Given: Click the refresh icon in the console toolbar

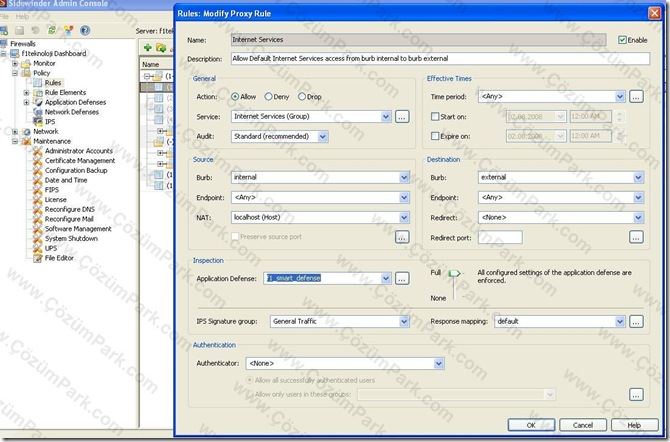Looking at the screenshot, I should pyautogui.click(x=52, y=30).
